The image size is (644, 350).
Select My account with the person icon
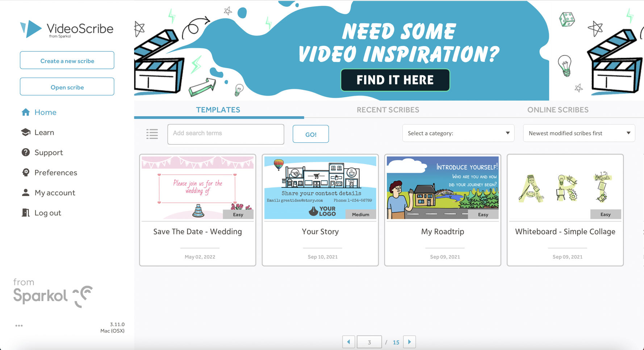(x=26, y=192)
